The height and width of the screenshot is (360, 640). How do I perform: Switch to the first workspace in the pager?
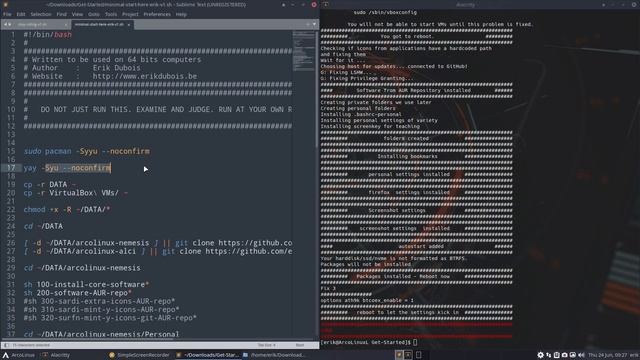point(399,355)
